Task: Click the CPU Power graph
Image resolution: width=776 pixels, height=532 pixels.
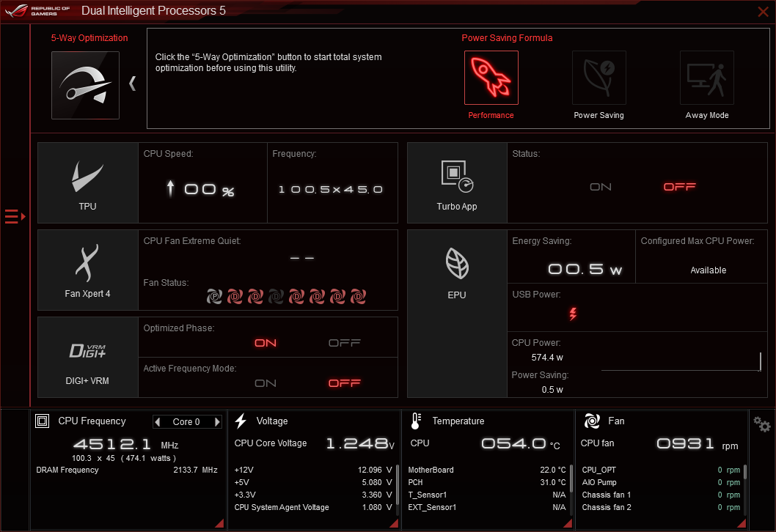Action: (681, 361)
